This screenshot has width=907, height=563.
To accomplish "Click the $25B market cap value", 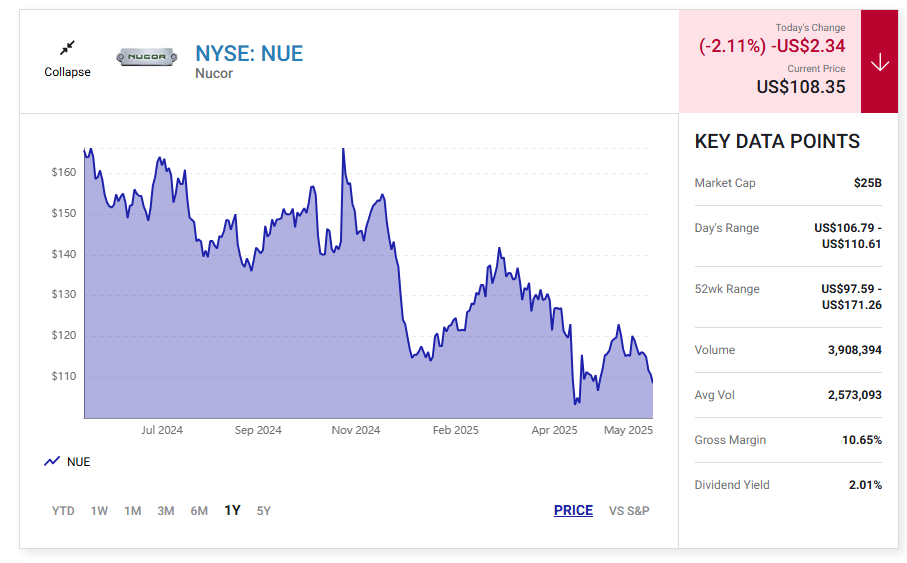I will (868, 183).
